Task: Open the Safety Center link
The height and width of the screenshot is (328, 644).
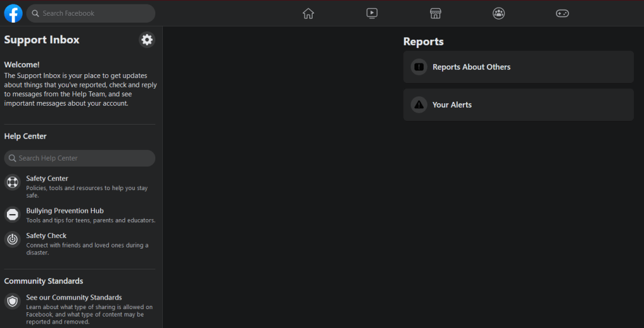Action: point(47,178)
